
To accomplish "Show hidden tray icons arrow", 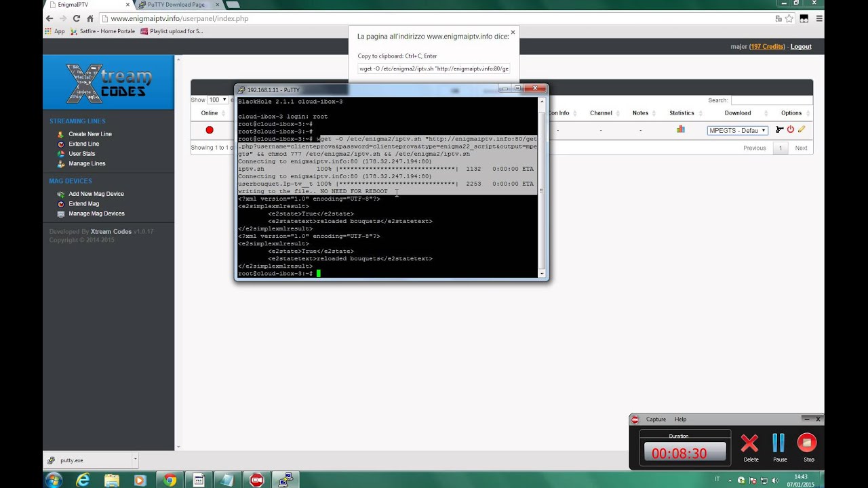I will 730,480.
